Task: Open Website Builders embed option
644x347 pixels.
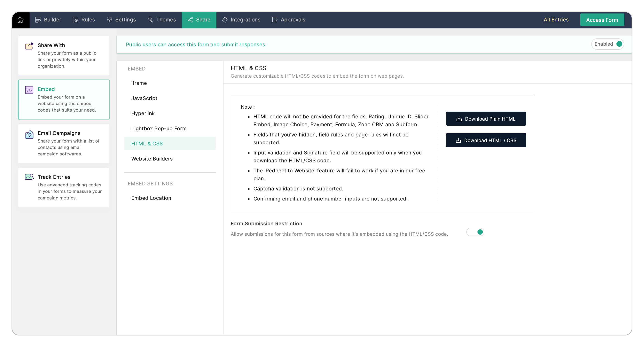Action: click(152, 159)
